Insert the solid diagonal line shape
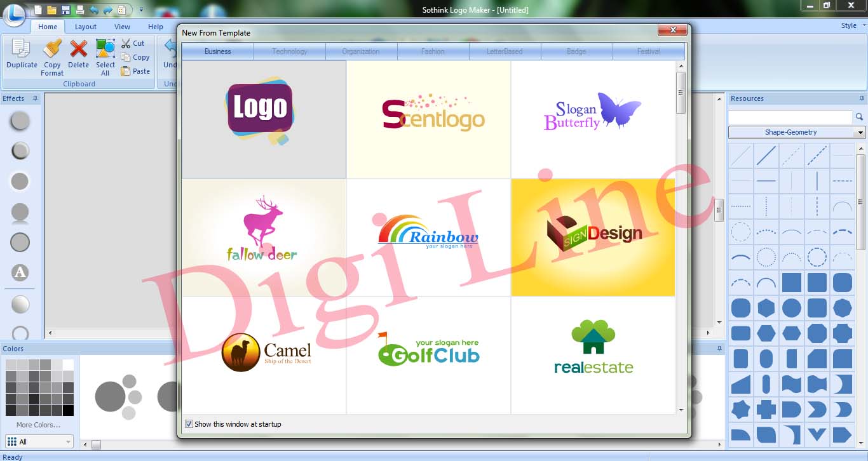This screenshot has width=868, height=461. (766, 156)
